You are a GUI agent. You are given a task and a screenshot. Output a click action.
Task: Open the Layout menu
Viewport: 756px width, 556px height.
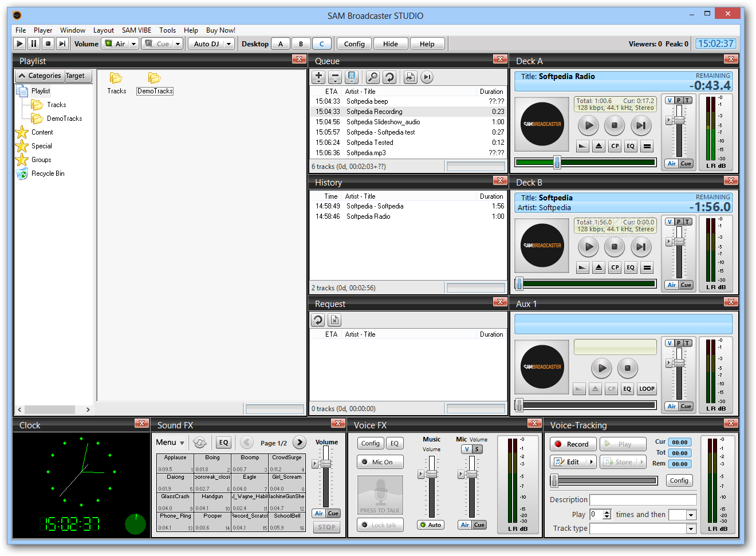pyautogui.click(x=104, y=30)
